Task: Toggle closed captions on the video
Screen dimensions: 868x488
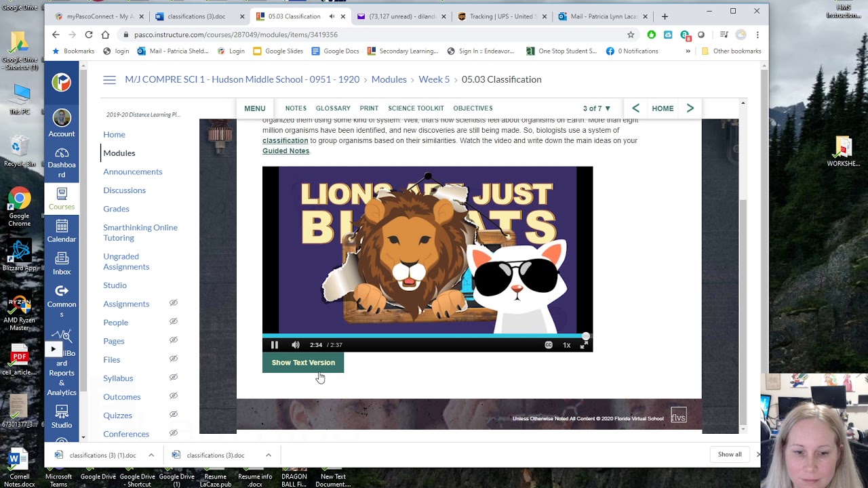Action: (x=549, y=345)
